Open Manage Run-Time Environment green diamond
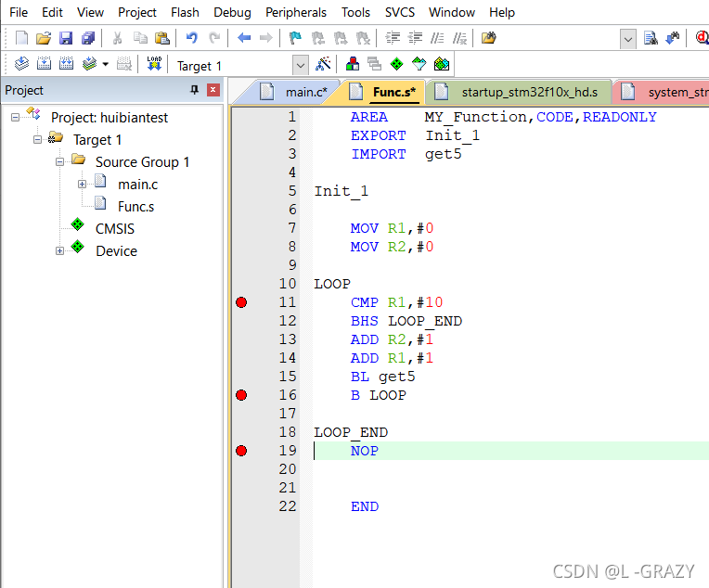This screenshot has height=588, width=709. click(396, 64)
